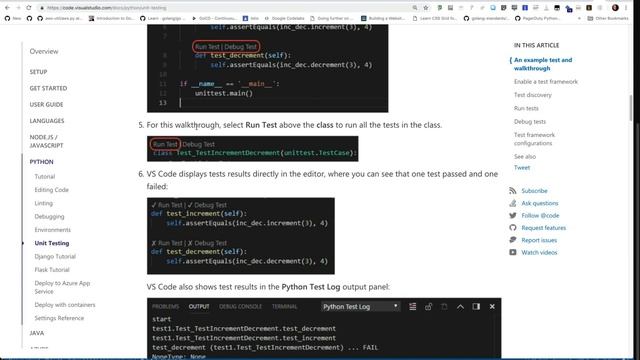Click the Watch videos icon

point(513,252)
